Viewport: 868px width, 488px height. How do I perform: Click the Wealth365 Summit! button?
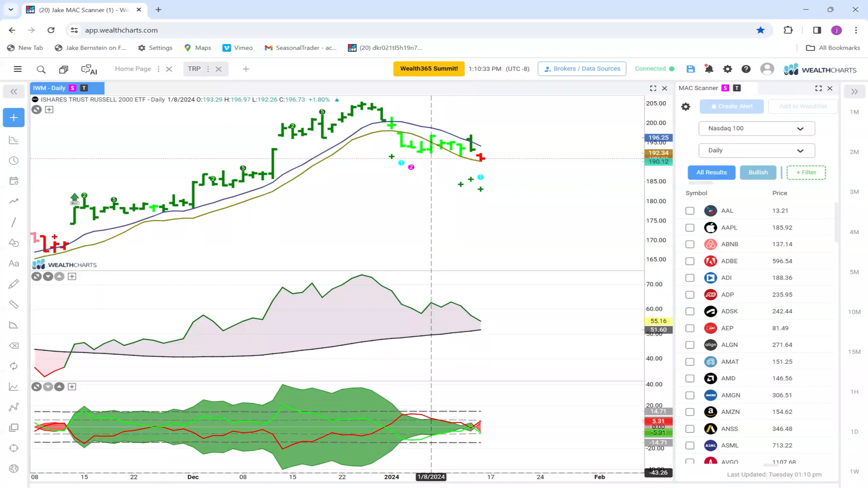pos(429,69)
